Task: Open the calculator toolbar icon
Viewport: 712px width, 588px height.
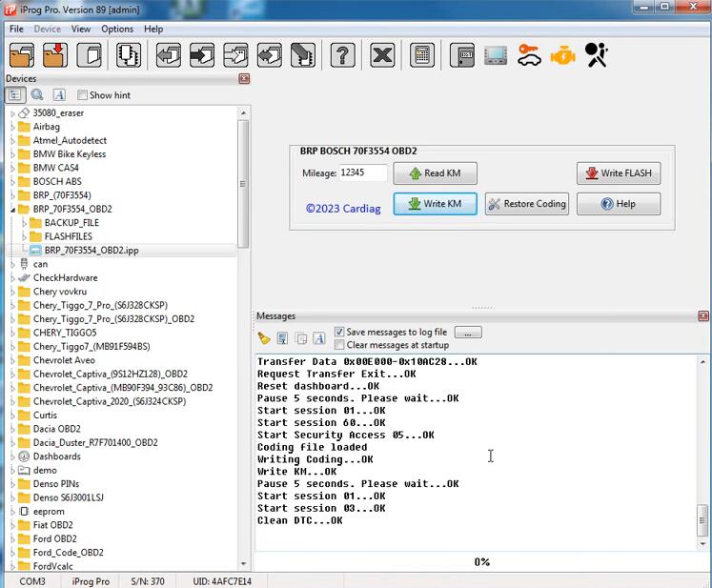Action: coord(422,55)
